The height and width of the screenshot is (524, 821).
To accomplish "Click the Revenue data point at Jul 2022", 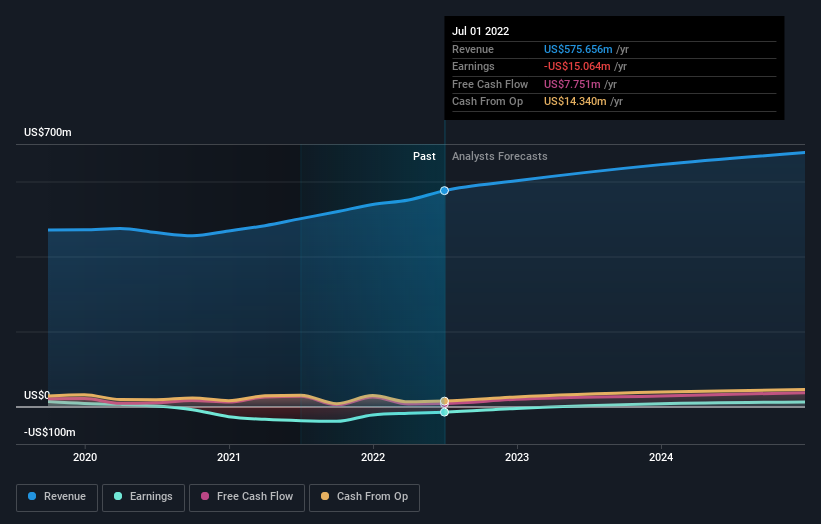I will (x=444, y=191).
